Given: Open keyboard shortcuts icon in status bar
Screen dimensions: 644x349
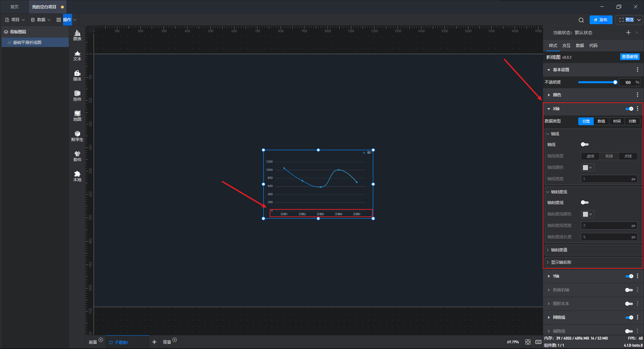Looking at the screenshot, I should 538,342.
